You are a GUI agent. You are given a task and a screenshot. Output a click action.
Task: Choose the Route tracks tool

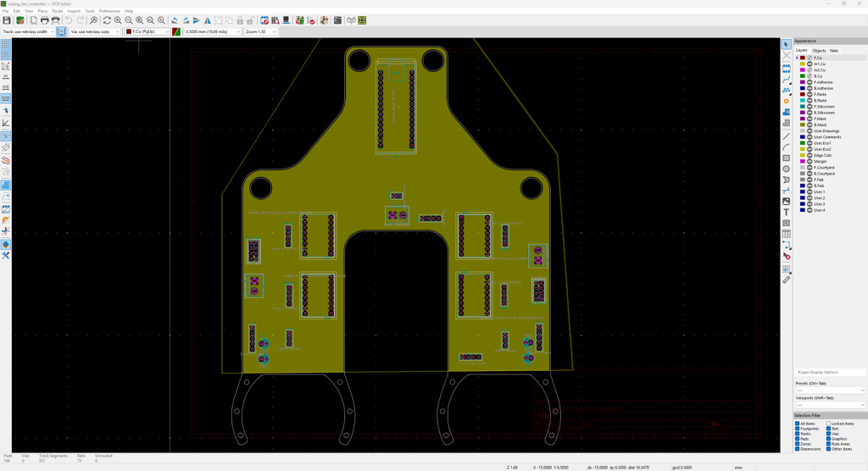(786, 79)
